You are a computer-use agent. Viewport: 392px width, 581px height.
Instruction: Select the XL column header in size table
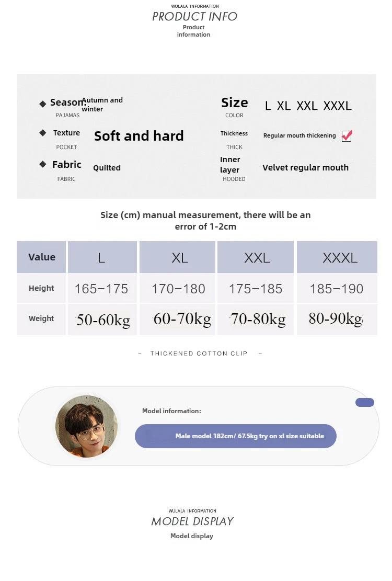pos(179,257)
